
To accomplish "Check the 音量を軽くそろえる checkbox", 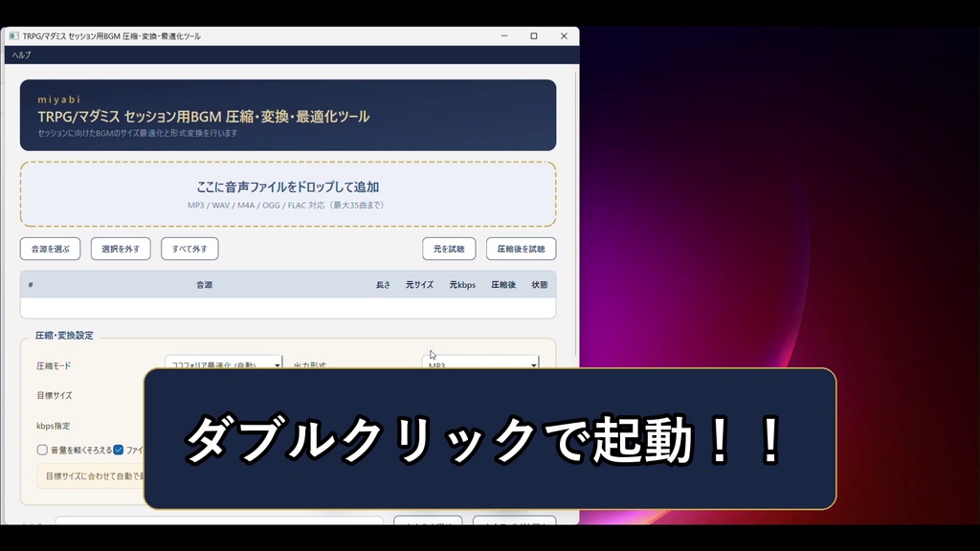I will 42,450.
